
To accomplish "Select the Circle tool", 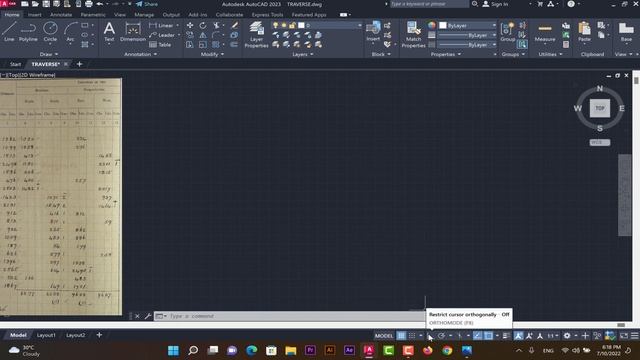I will (x=50, y=32).
